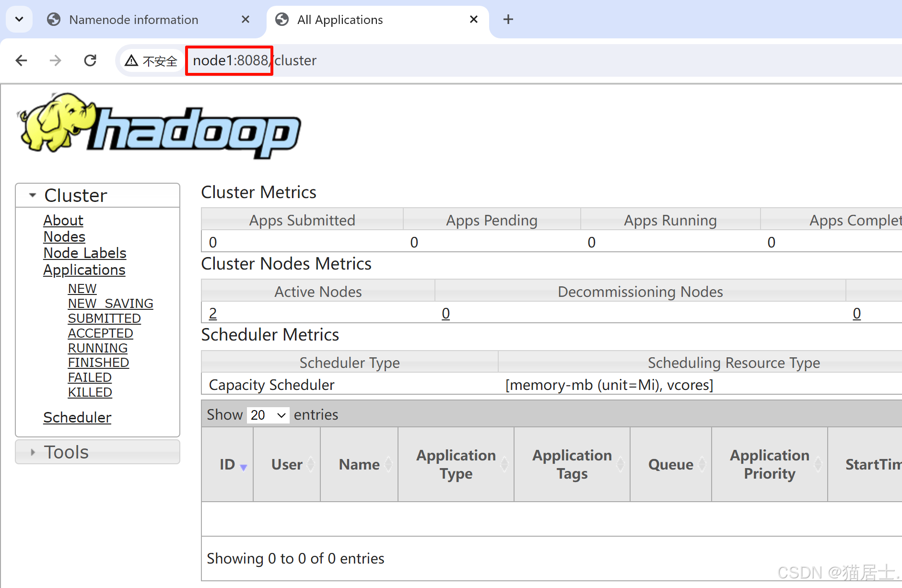Click Apps Submitted column header
The height and width of the screenshot is (588, 902).
point(302,220)
